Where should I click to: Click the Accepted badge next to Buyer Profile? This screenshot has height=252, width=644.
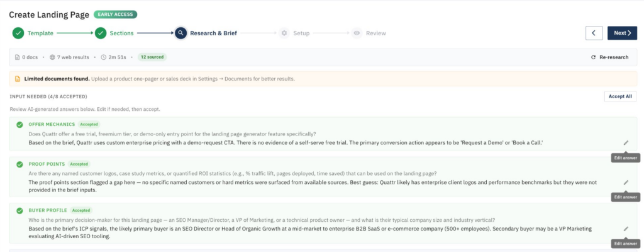point(81,210)
